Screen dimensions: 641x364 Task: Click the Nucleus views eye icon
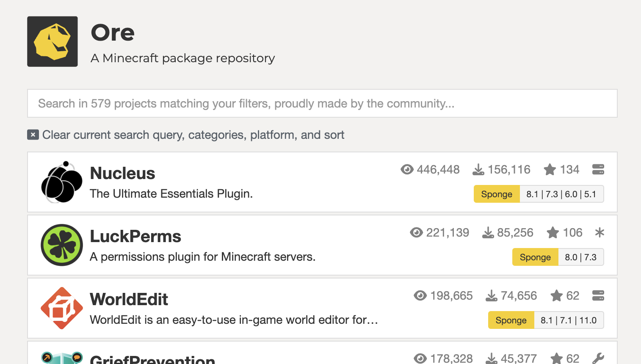(x=407, y=170)
